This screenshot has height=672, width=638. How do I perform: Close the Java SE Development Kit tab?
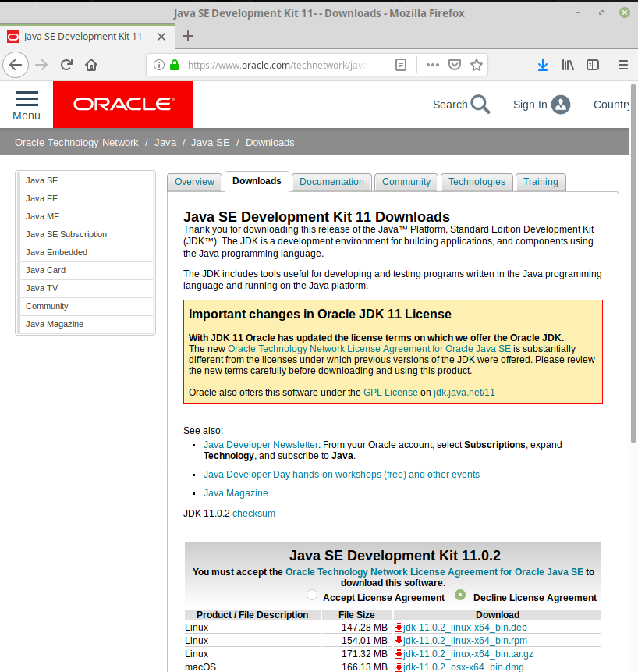tap(161, 37)
